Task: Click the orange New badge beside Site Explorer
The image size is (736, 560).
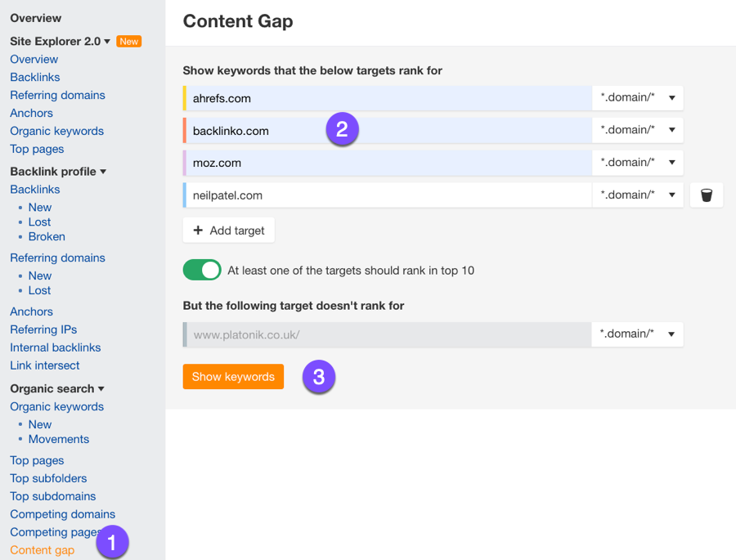Action: 129,42
